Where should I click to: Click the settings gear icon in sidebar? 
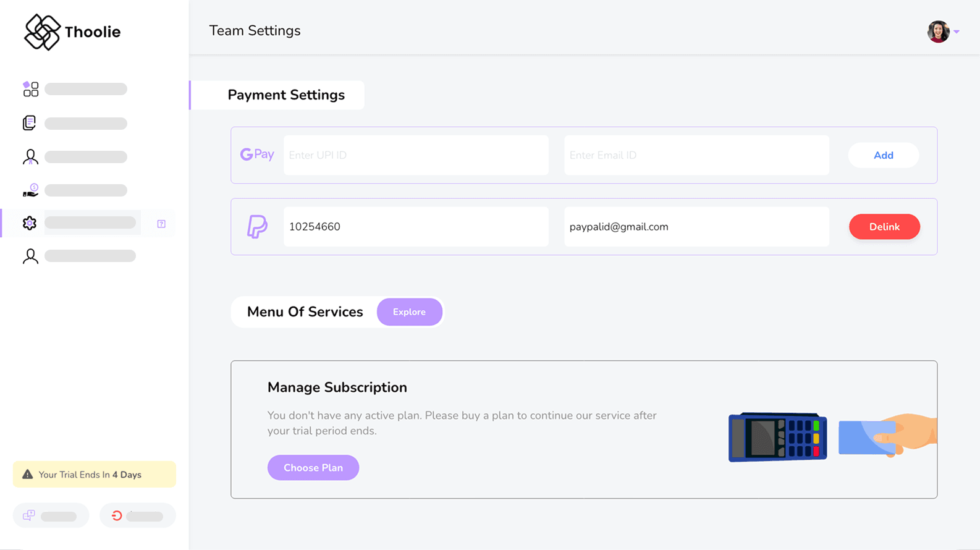click(30, 223)
